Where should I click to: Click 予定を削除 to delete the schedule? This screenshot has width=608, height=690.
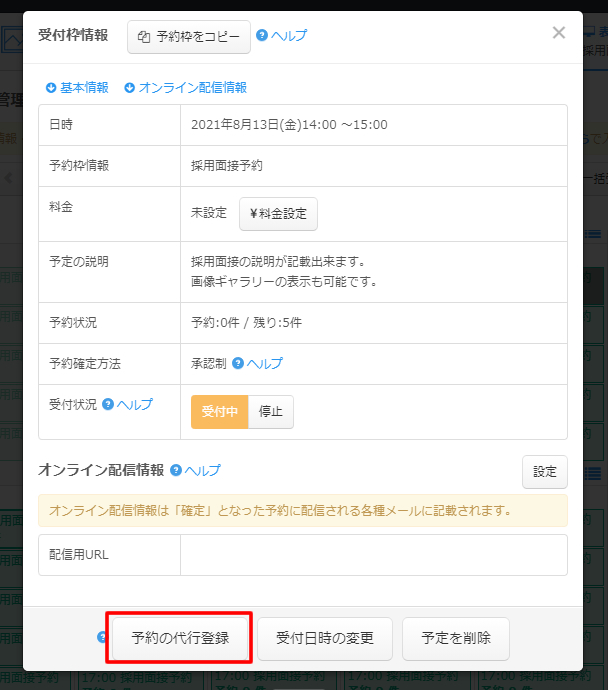[x=456, y=639]
